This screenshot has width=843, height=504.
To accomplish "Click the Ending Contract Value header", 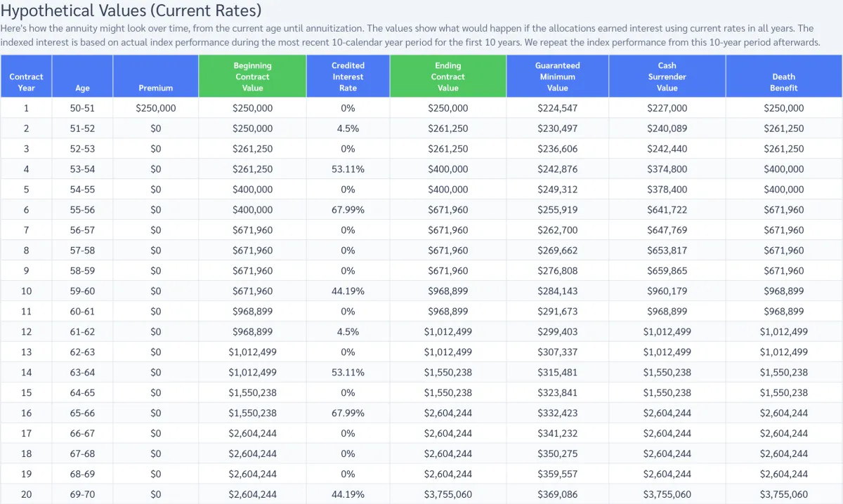I will pyautogui.click(x=447, y=77).
